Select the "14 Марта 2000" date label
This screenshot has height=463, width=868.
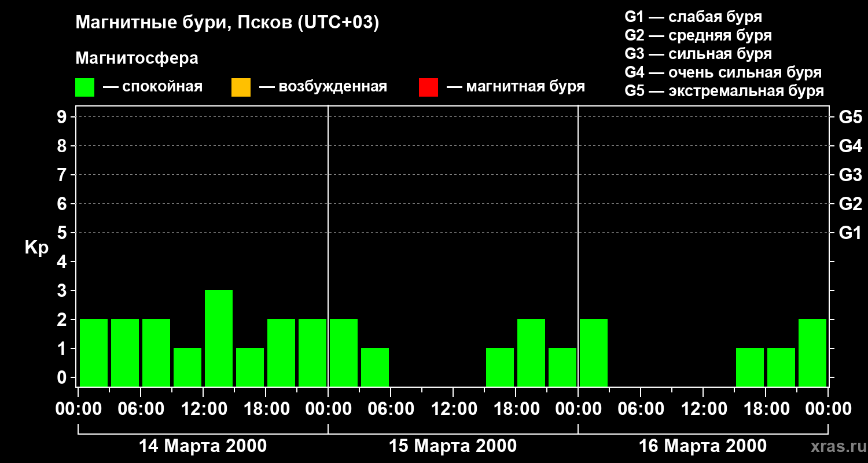203,446
